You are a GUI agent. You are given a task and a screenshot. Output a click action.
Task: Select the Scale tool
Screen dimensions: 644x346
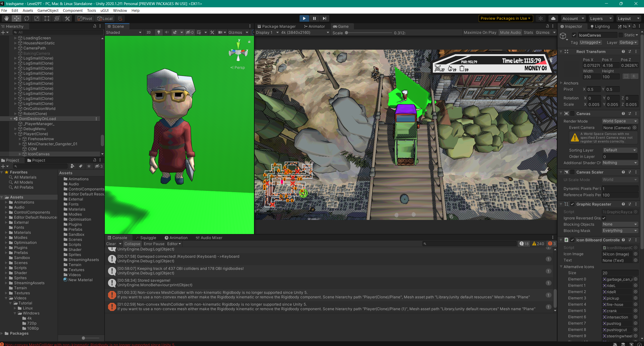pos(37,18)
